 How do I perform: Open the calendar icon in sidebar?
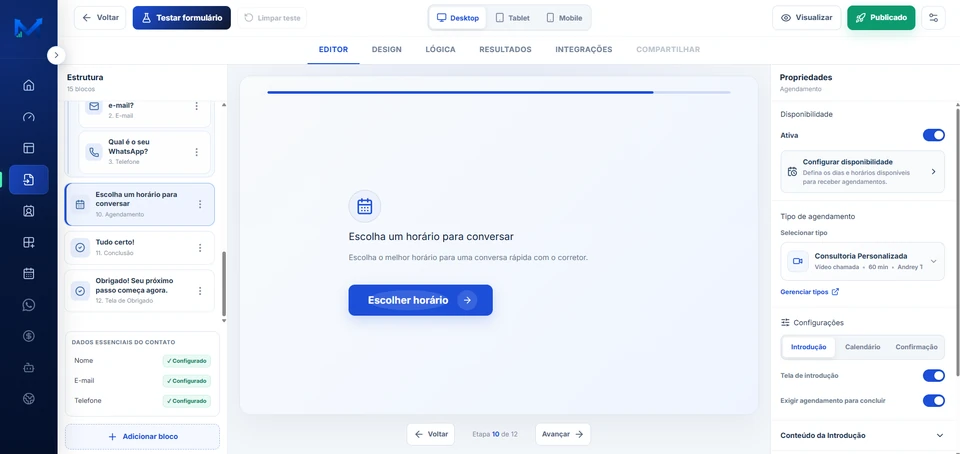pyautogui.click(x=29, y=274)
